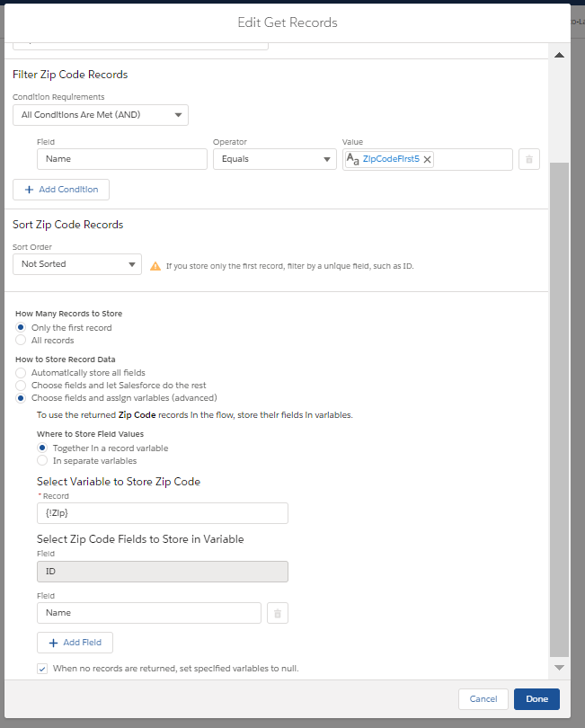Choose 'Automatically store all fields' option
585x728 pixels.
[22, 372]
